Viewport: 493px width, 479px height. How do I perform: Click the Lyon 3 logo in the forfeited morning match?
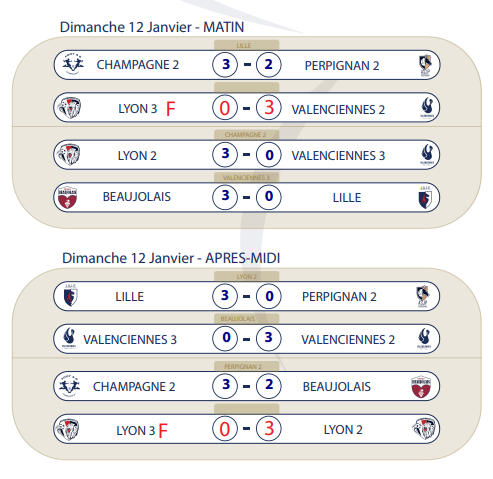[69, 107]
